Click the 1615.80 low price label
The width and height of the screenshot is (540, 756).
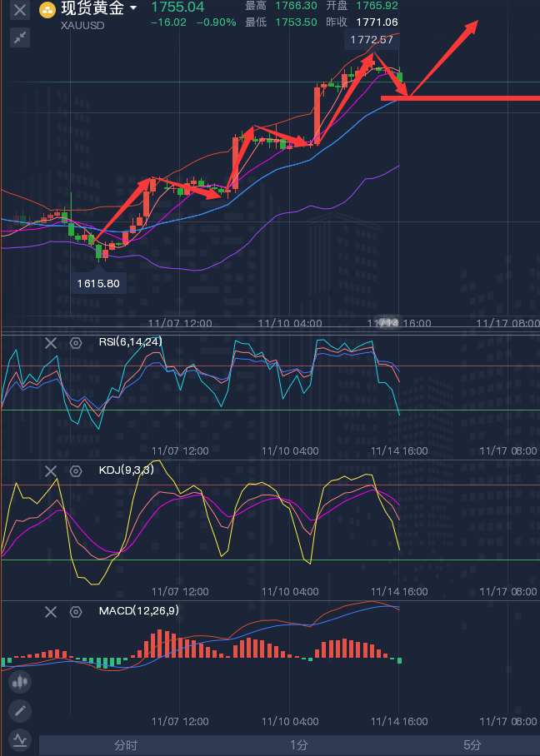point(99,283)
